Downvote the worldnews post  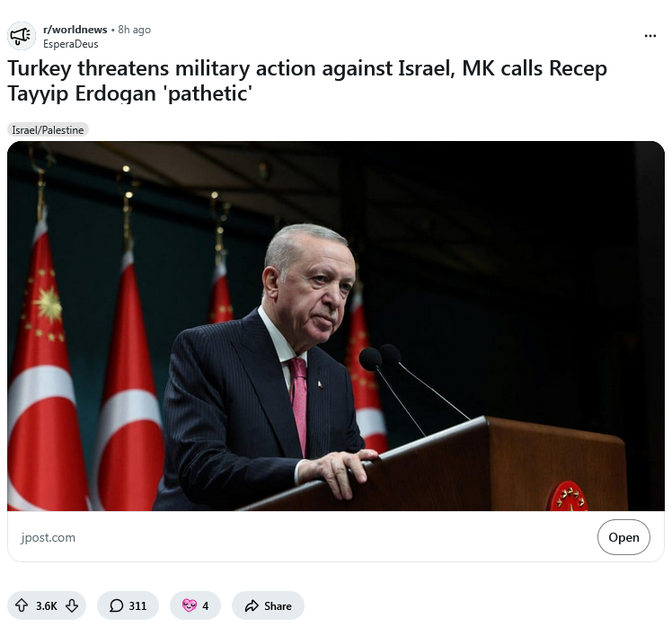coord(72,605)
